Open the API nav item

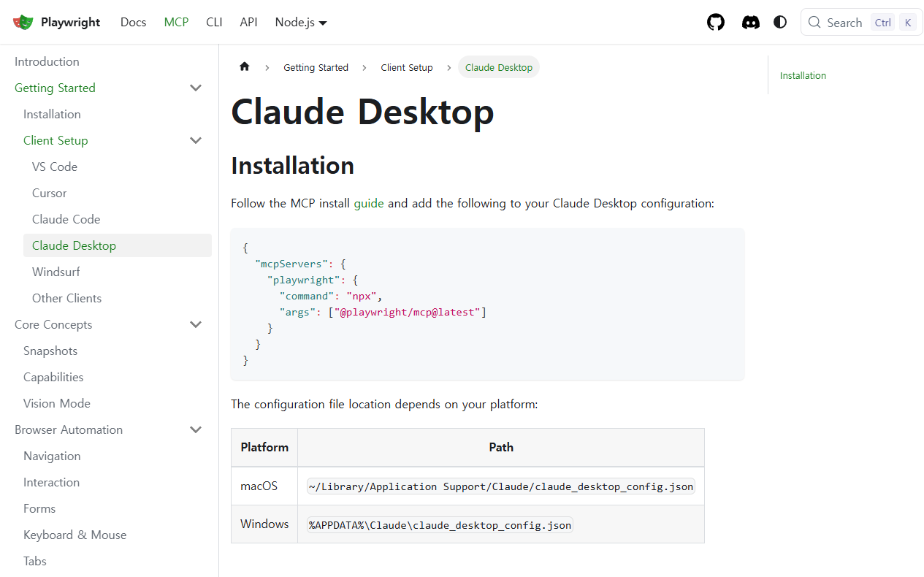pyautogui.click(x=248, y=22)
